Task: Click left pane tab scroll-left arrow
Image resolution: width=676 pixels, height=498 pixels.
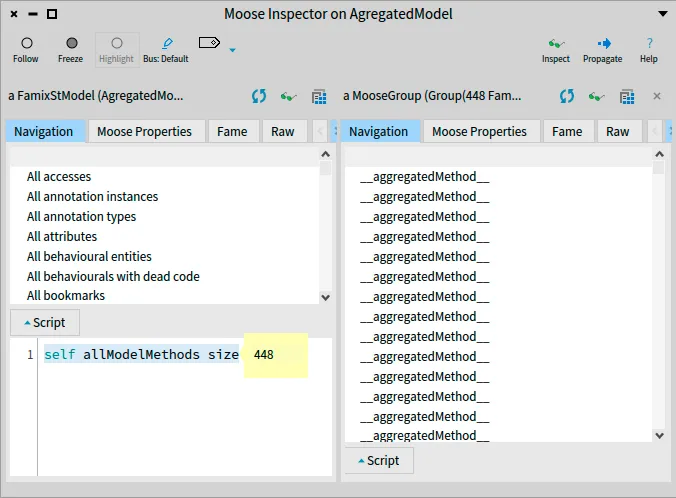Action: click(x=320, y=131)
